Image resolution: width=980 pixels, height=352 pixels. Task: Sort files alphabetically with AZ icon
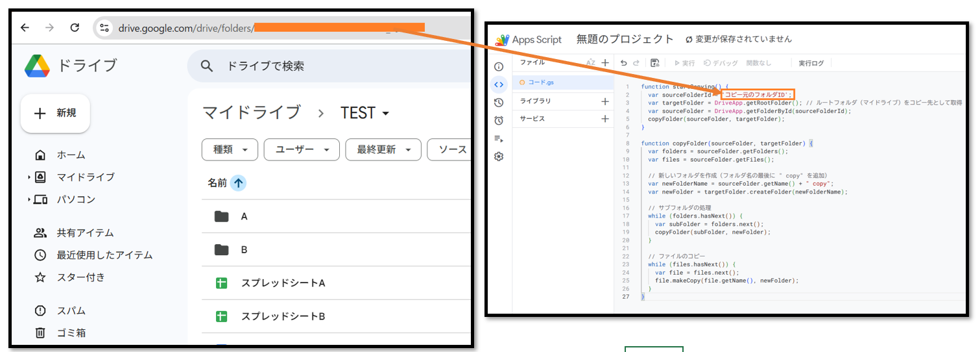(591, 63)
